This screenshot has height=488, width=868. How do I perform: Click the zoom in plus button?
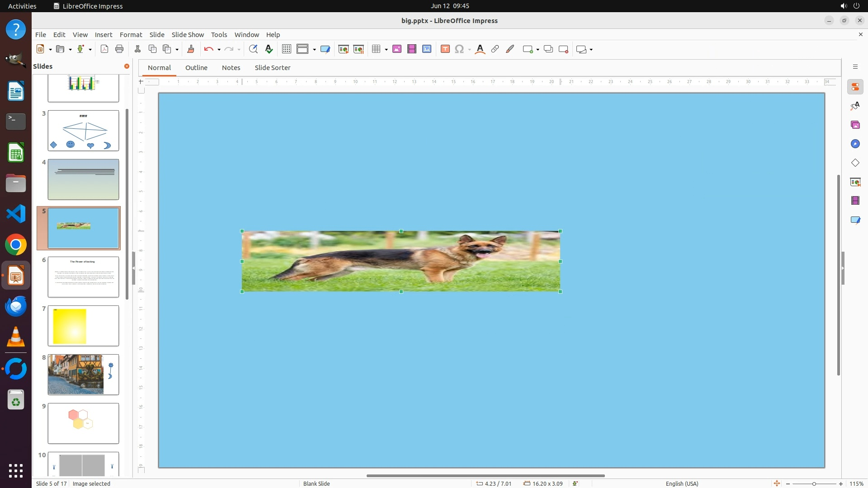[841, 484]
